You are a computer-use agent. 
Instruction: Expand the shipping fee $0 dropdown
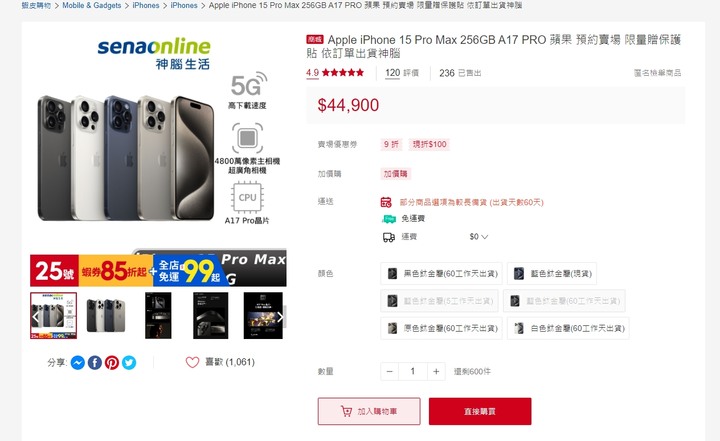[478, 237]
